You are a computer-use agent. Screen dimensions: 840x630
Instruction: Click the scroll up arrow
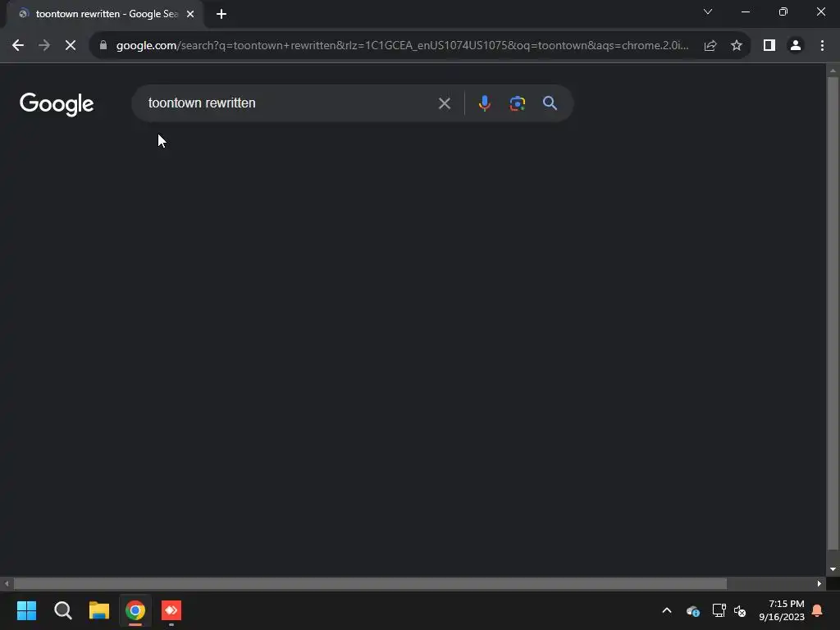point(833,71)
